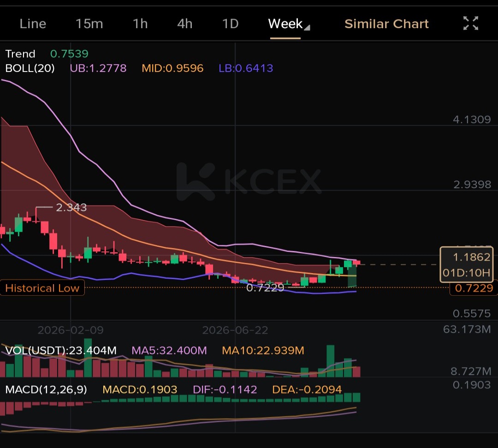
Task: Click the current price tag 1.1862
Action: 466,264
